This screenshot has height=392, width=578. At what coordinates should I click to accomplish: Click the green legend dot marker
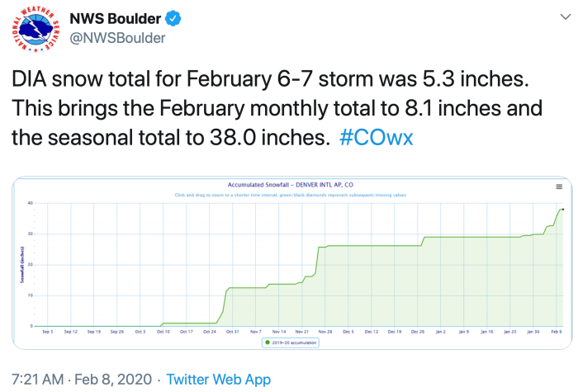[267, 342]
